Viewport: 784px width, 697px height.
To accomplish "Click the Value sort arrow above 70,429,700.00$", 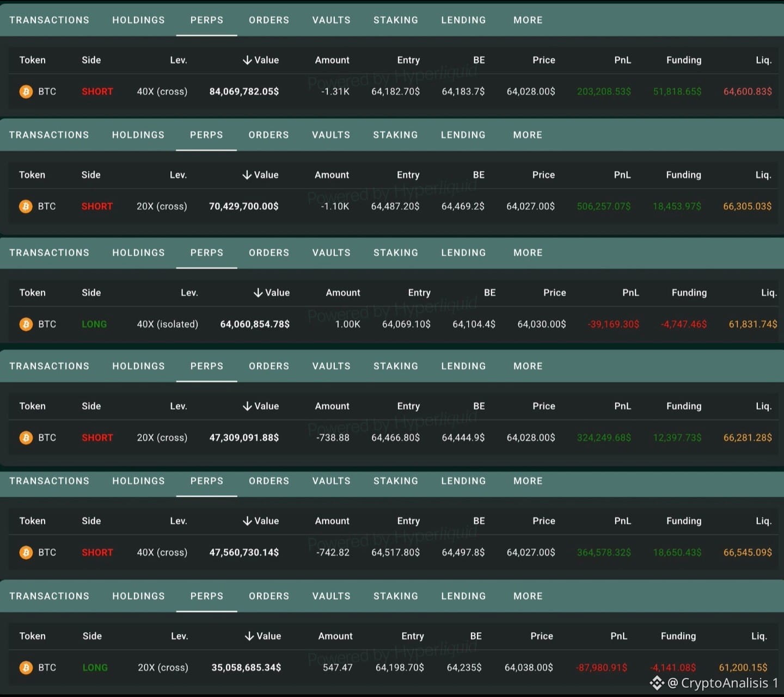I will (247, 175).
